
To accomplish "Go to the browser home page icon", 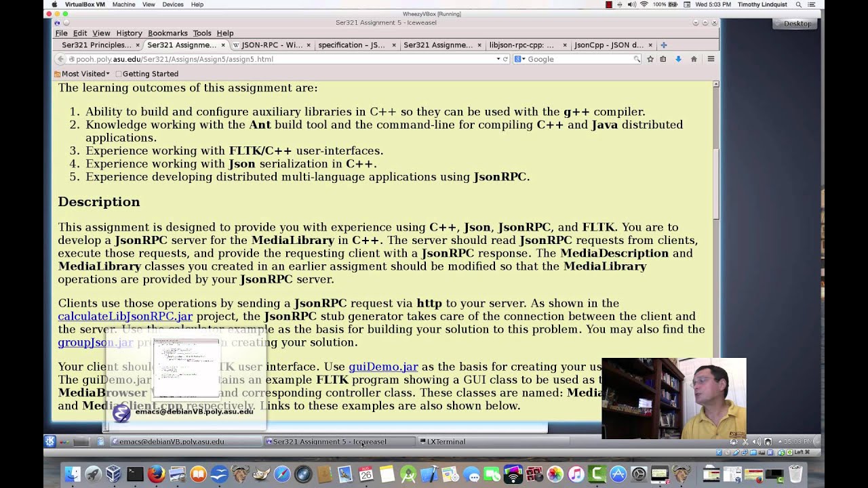I will pos(694,59).
